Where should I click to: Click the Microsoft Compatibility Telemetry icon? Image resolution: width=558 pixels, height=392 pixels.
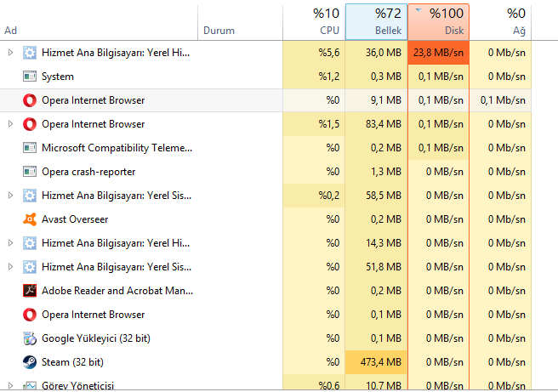point(30,148)
